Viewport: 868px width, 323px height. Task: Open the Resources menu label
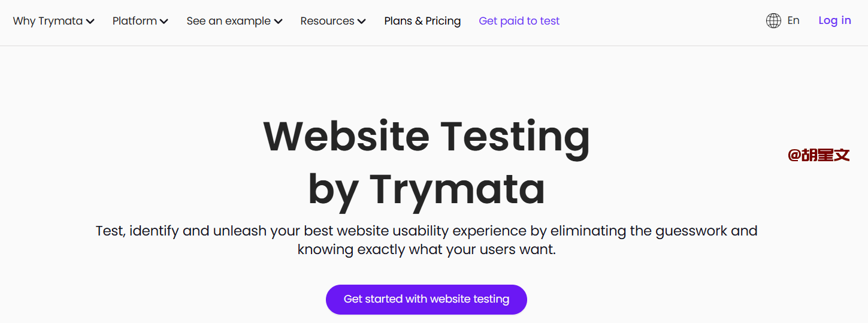click(x=327, y=21)
